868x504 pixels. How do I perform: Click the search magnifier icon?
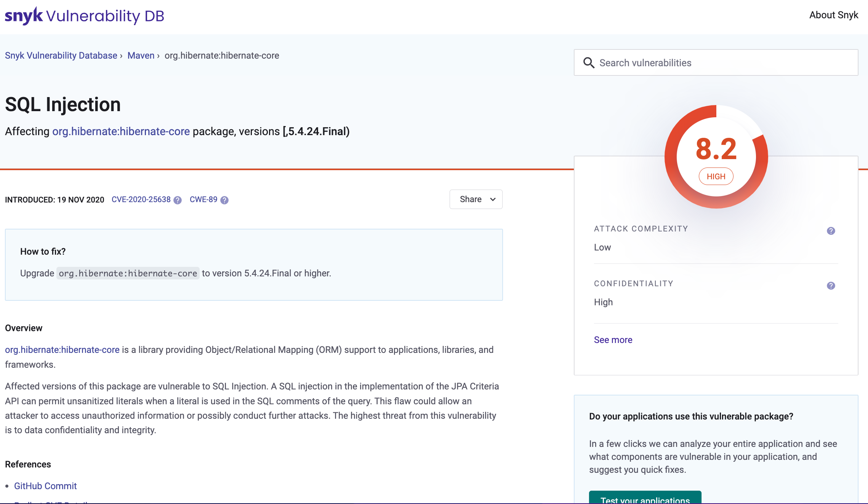(589, 62)
